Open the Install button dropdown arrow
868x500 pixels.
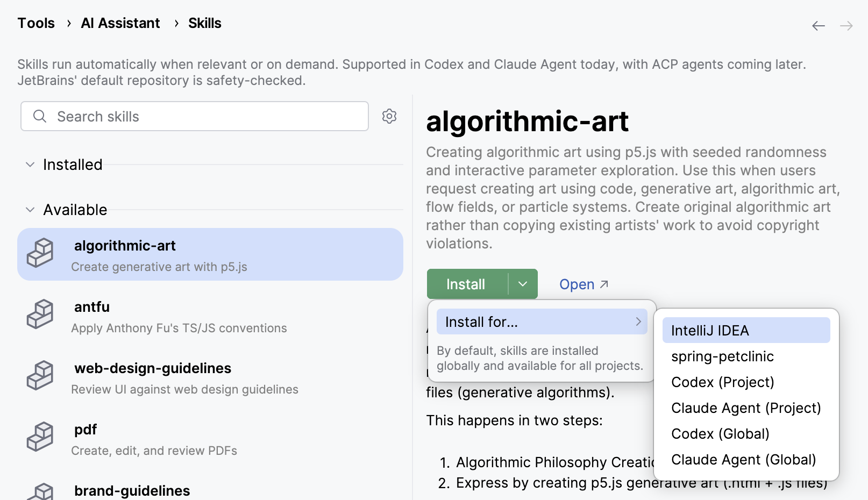coord(523,284)
